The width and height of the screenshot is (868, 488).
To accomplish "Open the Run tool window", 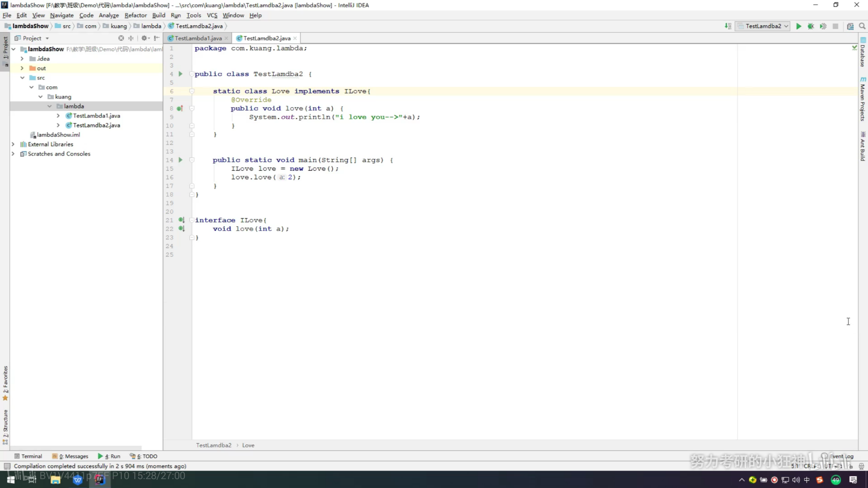I will [109, 456].
